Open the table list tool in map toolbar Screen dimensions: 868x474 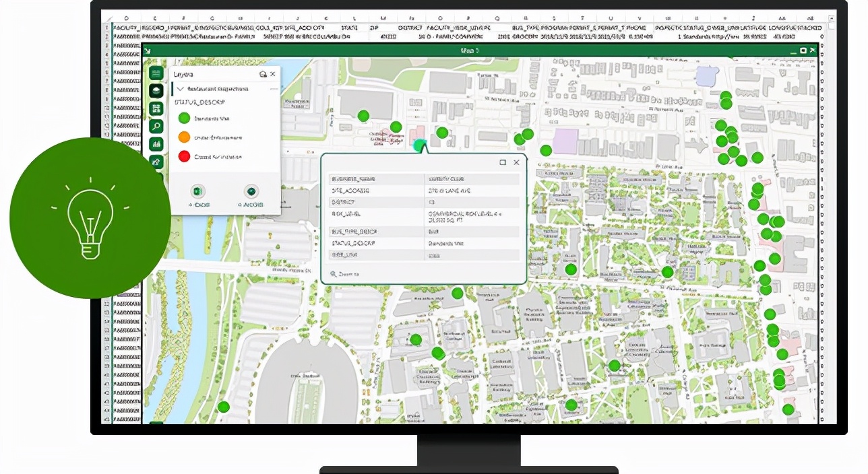(156, 73)
